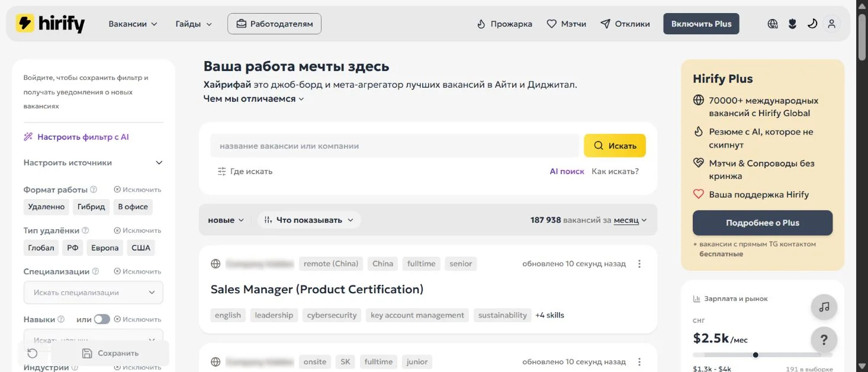Viewport: 868px width, 372px height.
Task: Click the music note floating button
Action: (x=824, y=307)
